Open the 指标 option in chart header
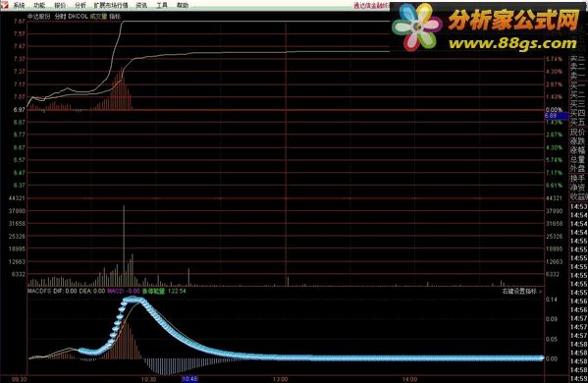Screen dimensions: 588x383 [115, 17]
